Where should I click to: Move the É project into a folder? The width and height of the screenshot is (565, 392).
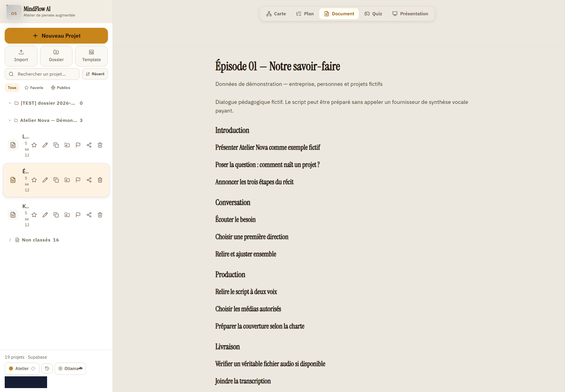point(67,180)
